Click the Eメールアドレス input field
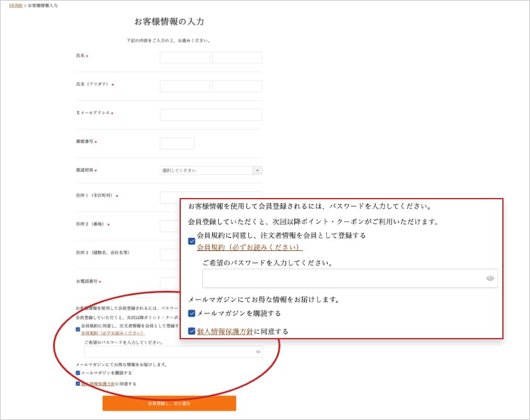The width and height of the screenshot is (530, 420). tap(210, 115)
